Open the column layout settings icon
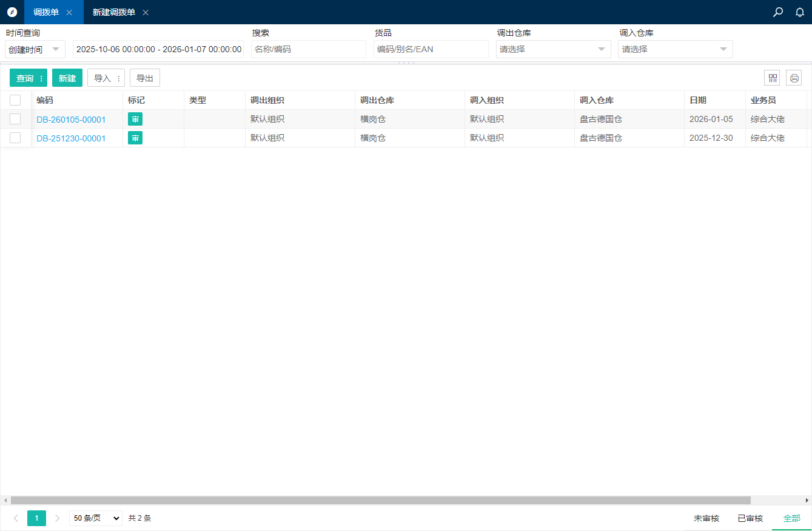Image resolution: width=812 pixels, height=531 pixels. point(772,78)
